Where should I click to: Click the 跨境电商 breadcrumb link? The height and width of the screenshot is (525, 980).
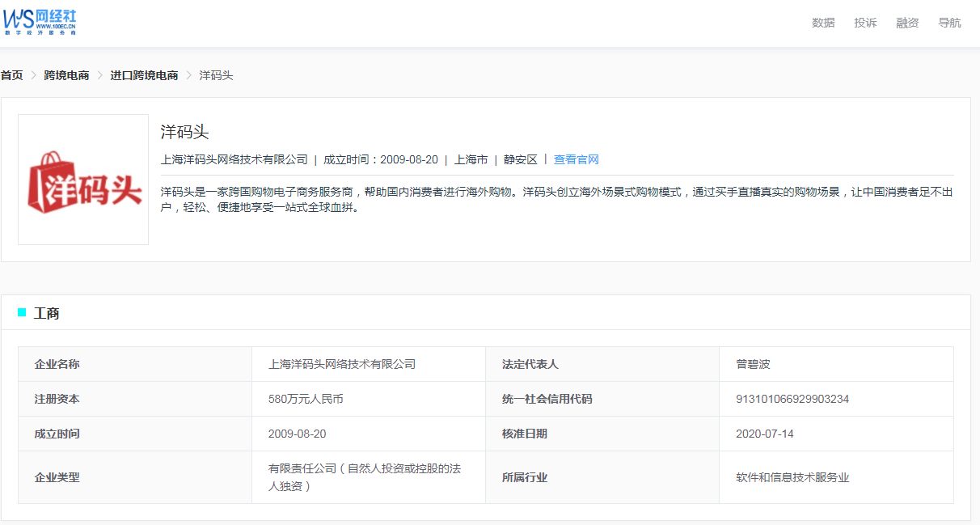66,75
